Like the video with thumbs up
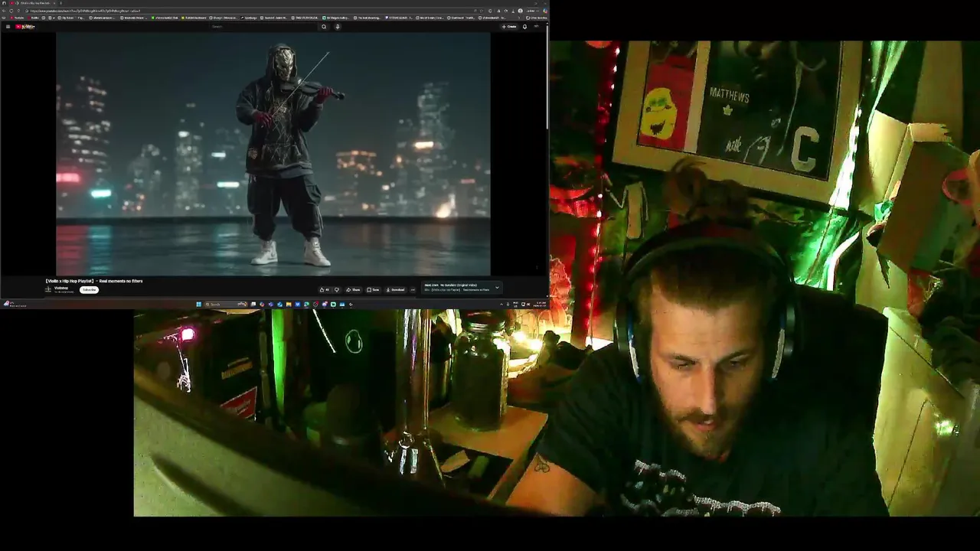Screen dimensions: 980x551 pyautogui.click(x=325, y=290)
